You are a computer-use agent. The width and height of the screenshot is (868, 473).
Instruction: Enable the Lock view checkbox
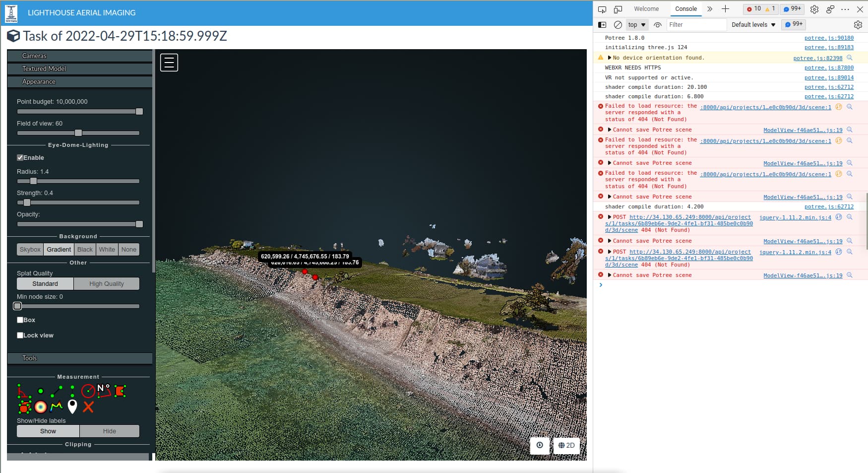coord(20,335)
